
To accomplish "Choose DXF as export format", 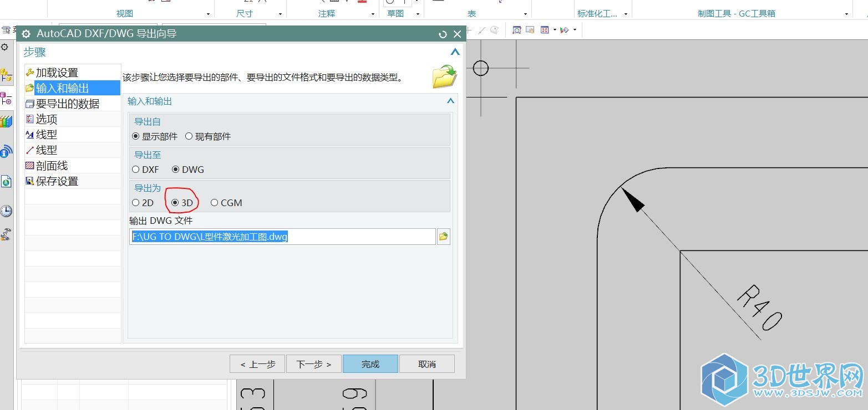I will pyautogui.click(x=136, y=170).
